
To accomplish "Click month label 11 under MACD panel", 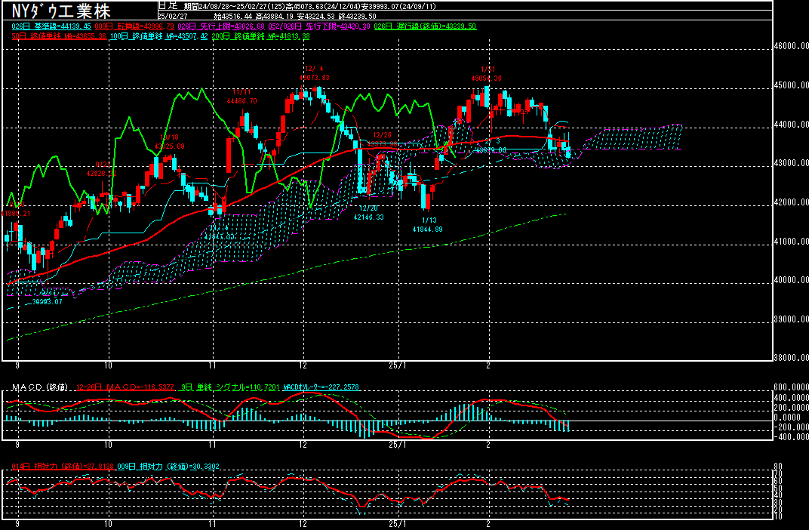I will (212, 445).
